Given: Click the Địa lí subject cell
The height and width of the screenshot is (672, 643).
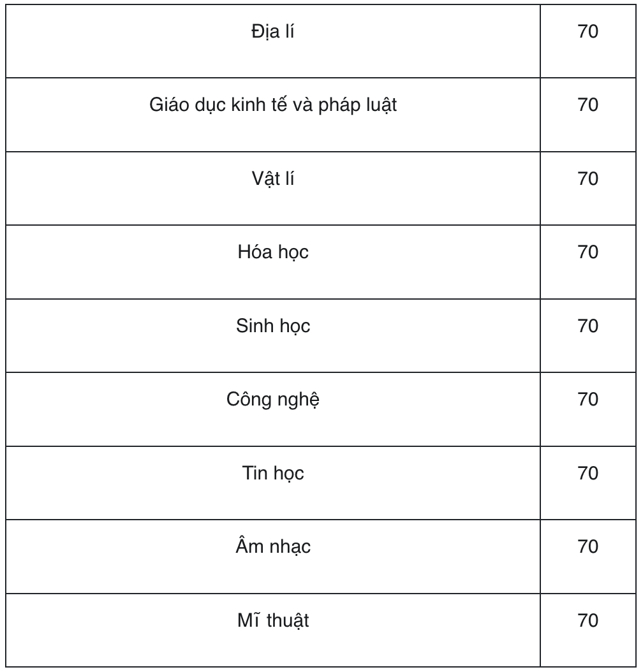Looking at the screenshot, I should pos(273,41).
